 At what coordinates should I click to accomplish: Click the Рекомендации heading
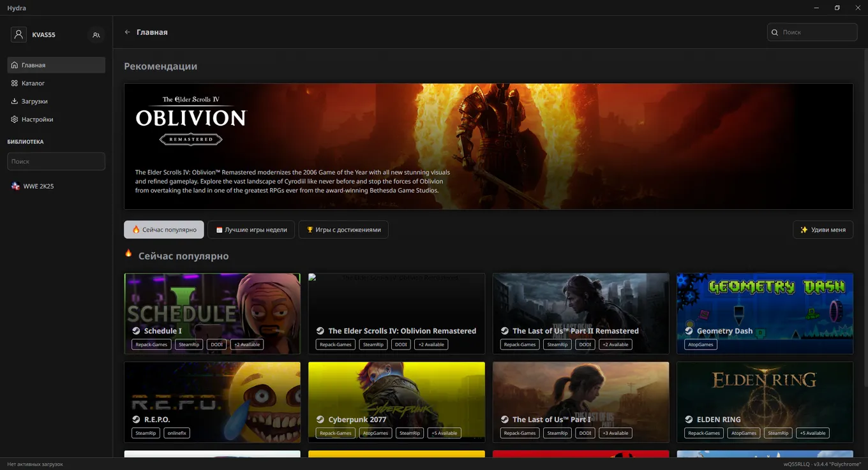[161, 66]
